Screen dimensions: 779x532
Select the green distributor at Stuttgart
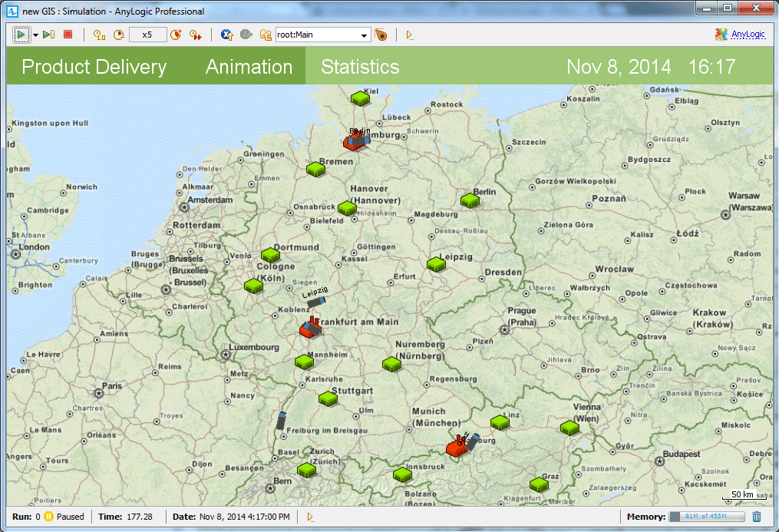click(328, 398)
